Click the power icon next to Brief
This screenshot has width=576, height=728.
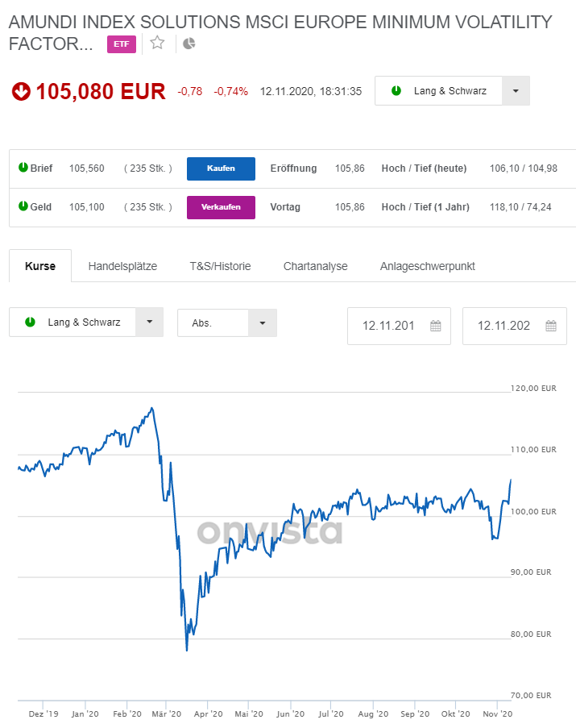tap(23, 168)
